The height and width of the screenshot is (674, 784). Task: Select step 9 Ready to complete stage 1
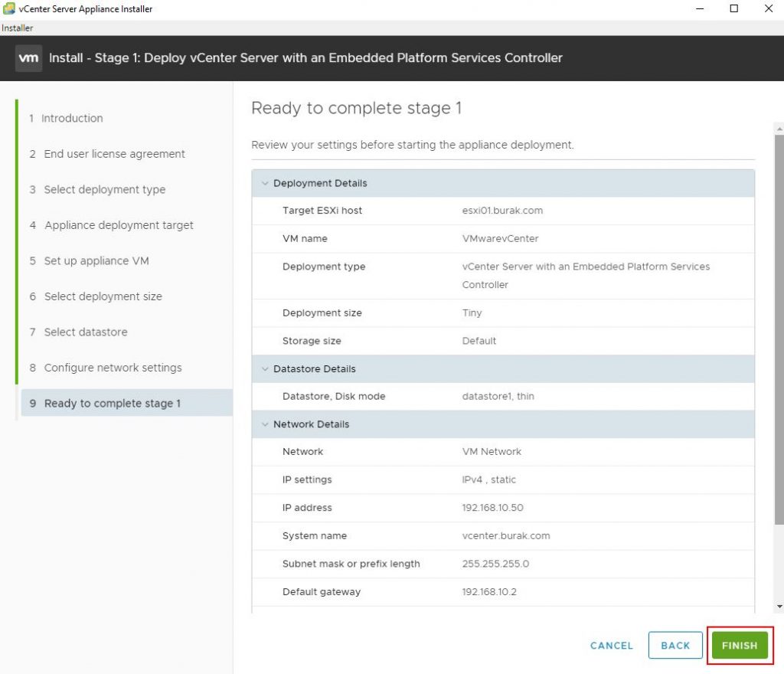[x=126, y=403]
